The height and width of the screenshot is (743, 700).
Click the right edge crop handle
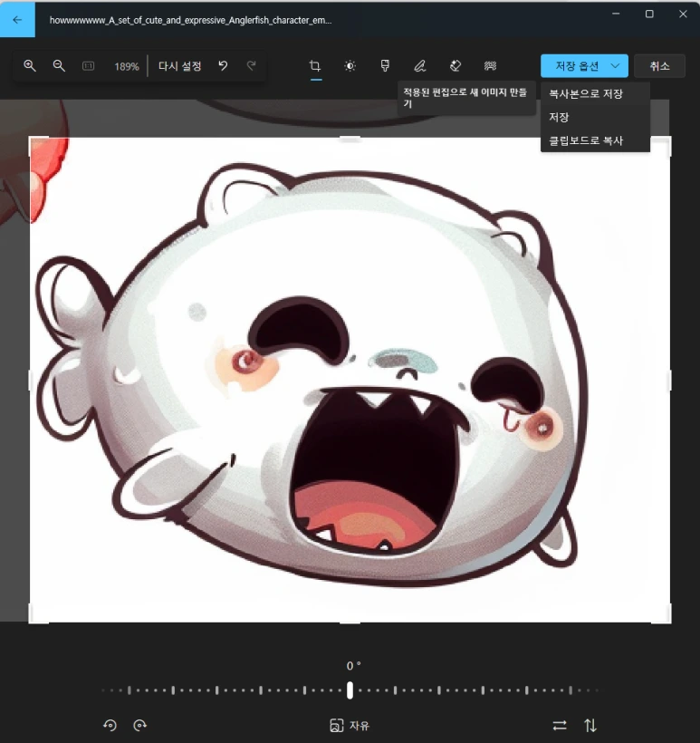tap(669, 381)
